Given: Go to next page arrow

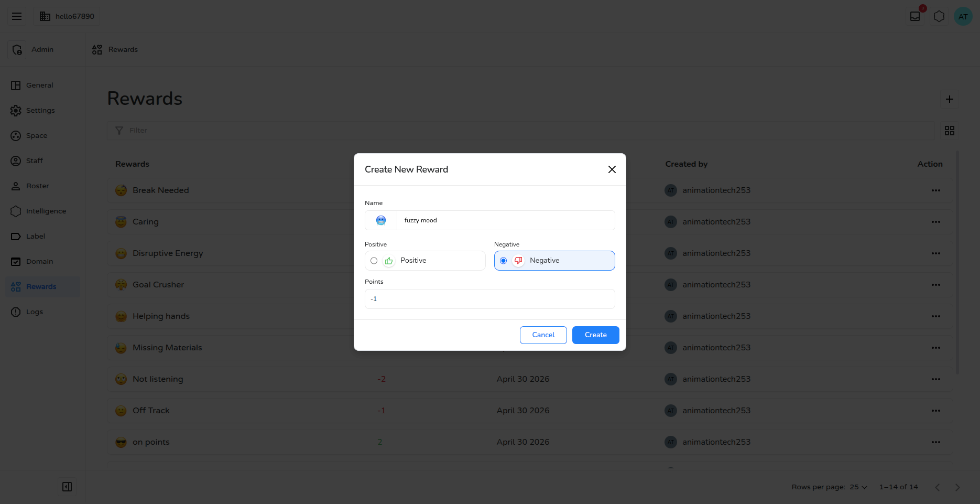Looking at the screenshot, I should tap(957, 487).
